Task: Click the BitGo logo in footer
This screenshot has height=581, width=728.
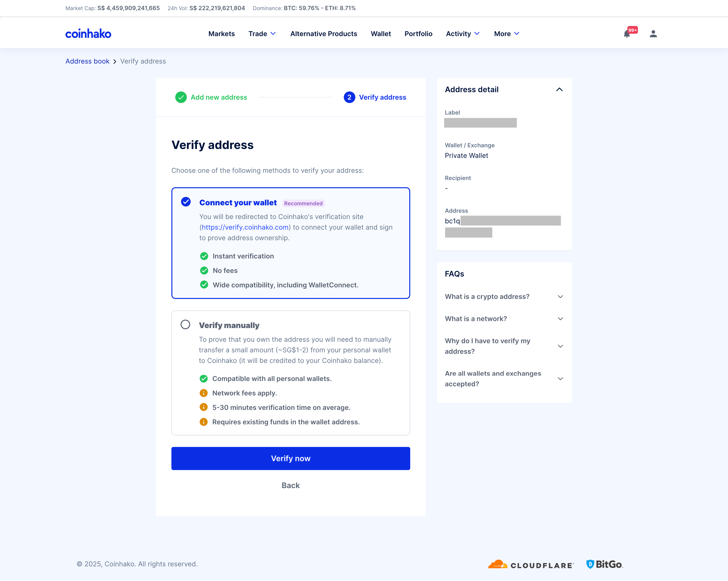Action: click(604, 564)
